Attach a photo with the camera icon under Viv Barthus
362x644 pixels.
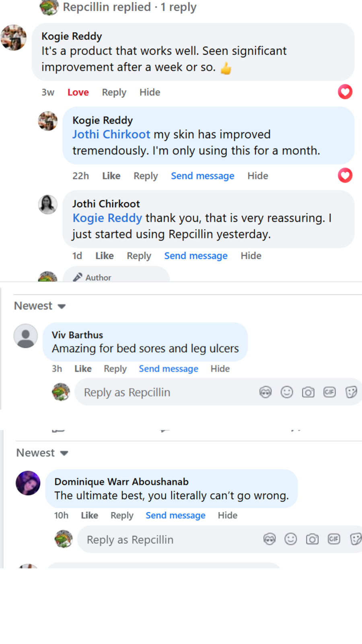click(x=308, y=392)
